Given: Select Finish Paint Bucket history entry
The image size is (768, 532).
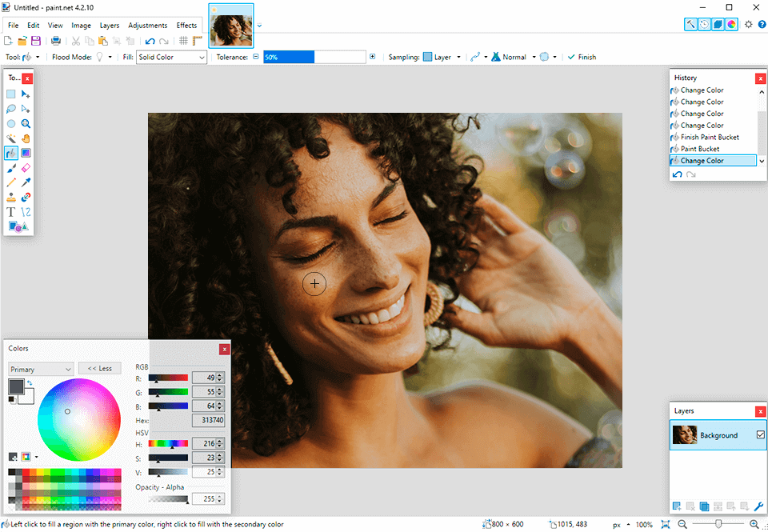Looking at the screenshot, I should (710, 137).
